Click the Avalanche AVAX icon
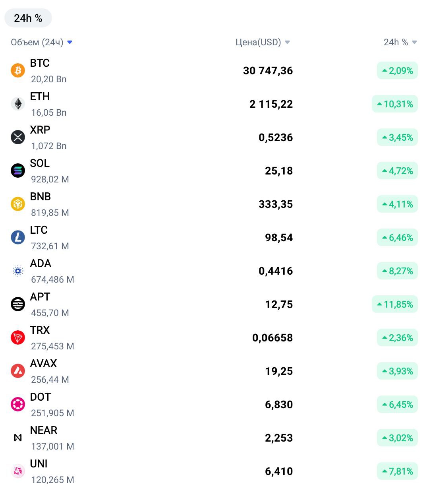The image size is (427, 504). [17, 371]
